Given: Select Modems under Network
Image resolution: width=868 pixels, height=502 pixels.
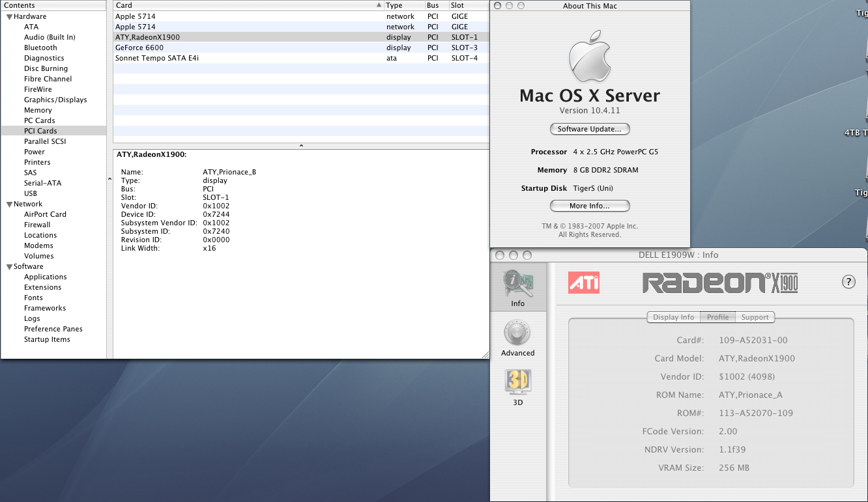Looking at the screenshot, I should (38, 245).
